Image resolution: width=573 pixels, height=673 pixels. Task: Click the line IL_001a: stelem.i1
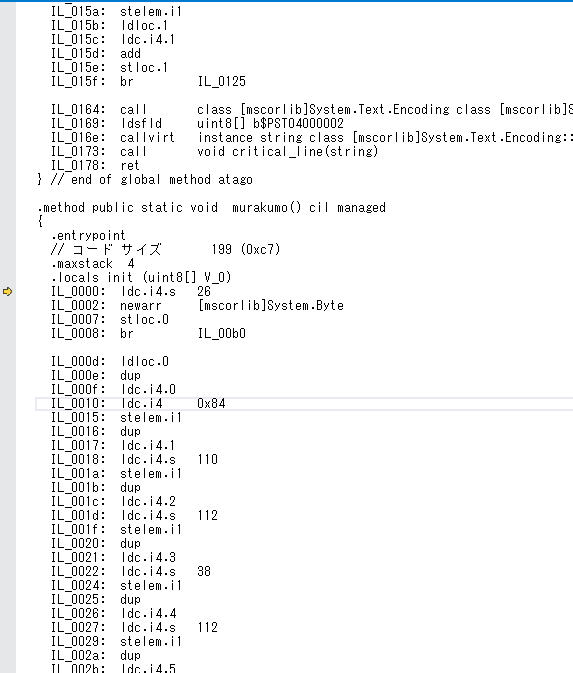[x=116, y=473]
